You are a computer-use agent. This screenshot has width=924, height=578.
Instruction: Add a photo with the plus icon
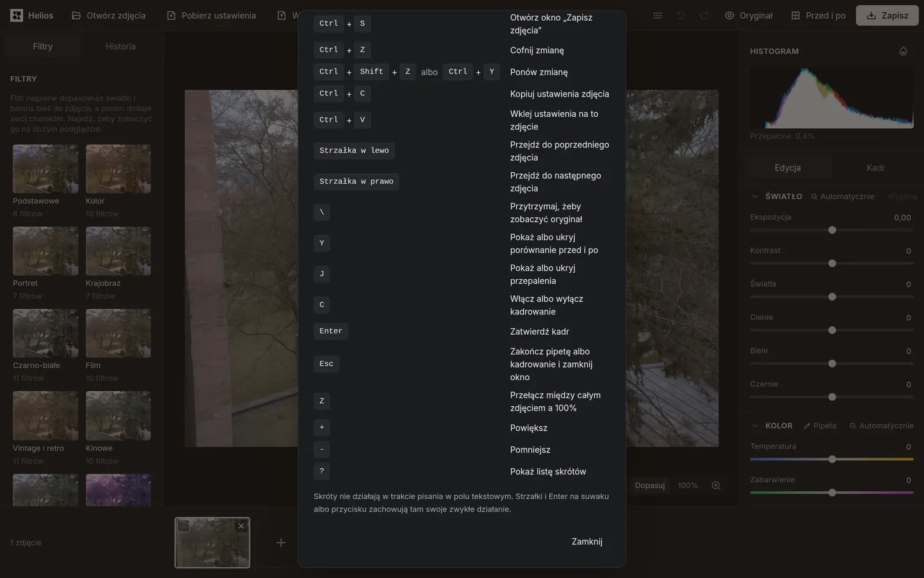(x=281, y=543)
